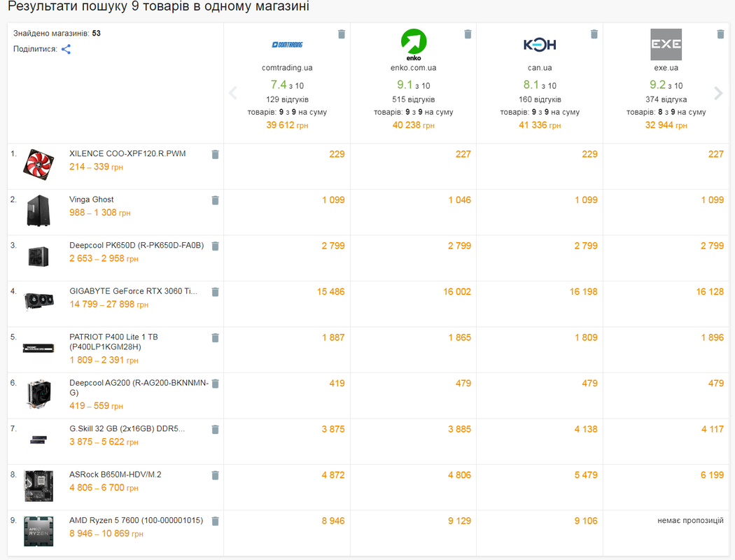
Task: Select comtrading.ua price 15 486 for RTX 3060 Ti
Action: point(331,292)
